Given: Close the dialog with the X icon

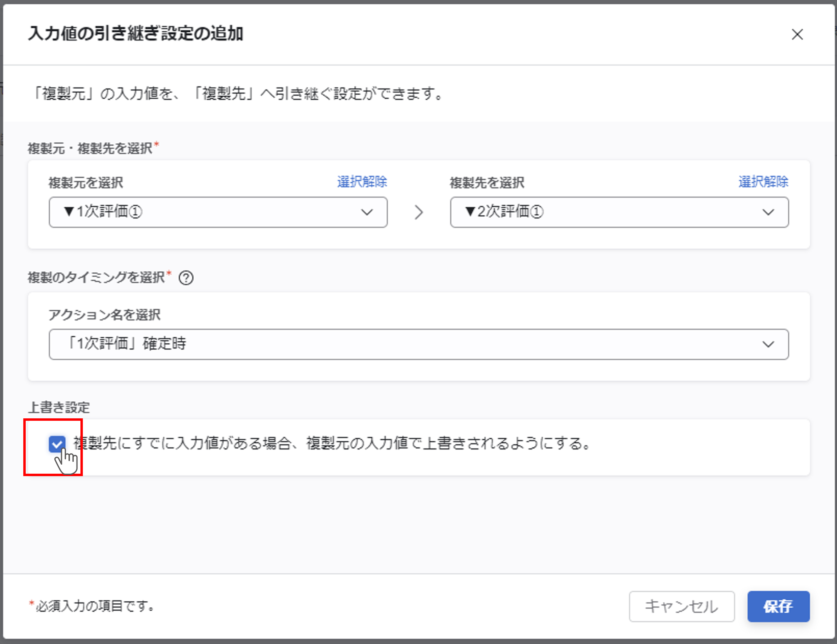Looking at the screenshot, I should click(x=797, y=34).
